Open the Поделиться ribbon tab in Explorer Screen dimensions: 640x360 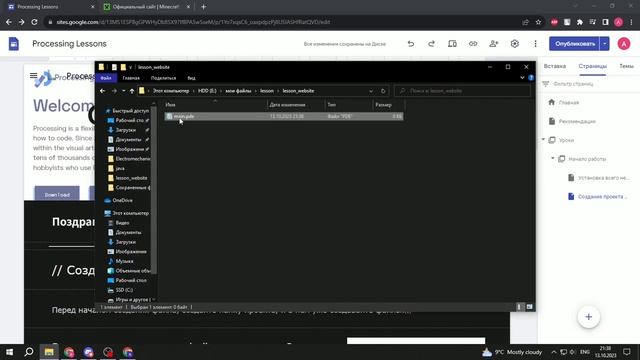tap(163, 78)
